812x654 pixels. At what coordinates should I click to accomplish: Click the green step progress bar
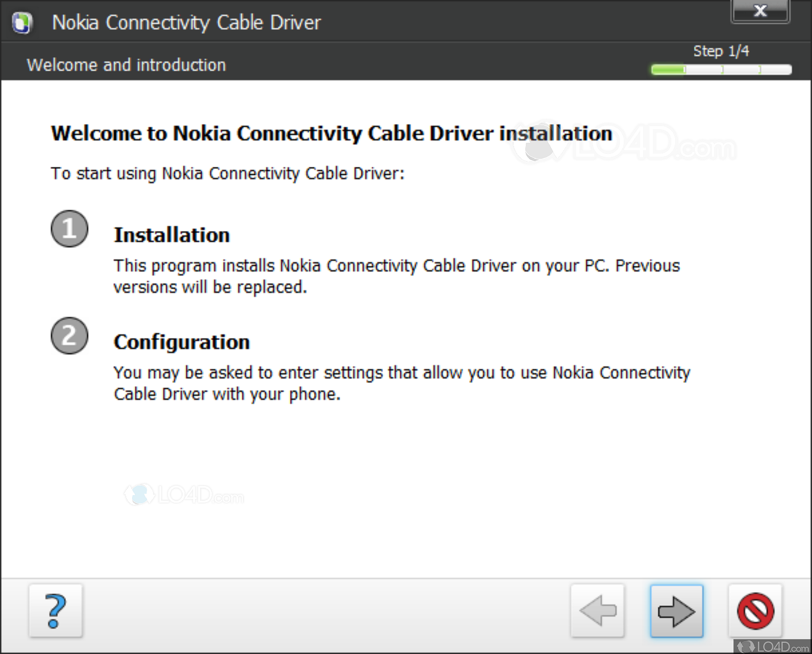(721, 70)
